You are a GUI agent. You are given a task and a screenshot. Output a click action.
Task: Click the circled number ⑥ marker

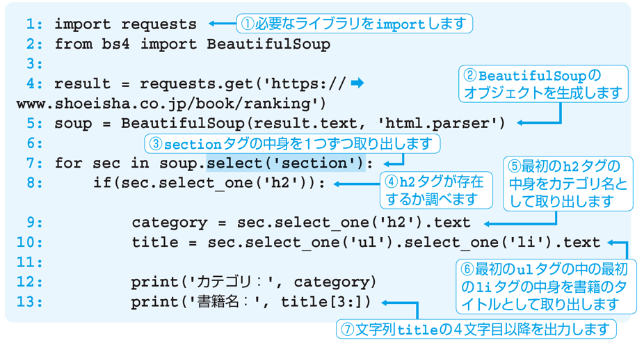click(x=468, y=269)
